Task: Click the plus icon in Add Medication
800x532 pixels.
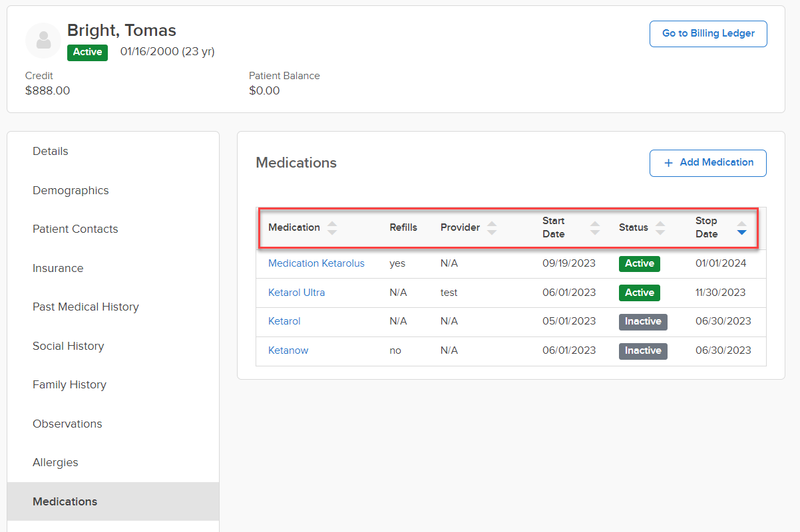Action: [669, 163]
